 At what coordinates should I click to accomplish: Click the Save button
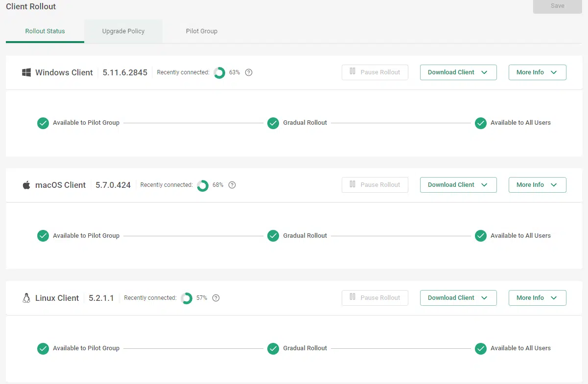pos(557,6)
